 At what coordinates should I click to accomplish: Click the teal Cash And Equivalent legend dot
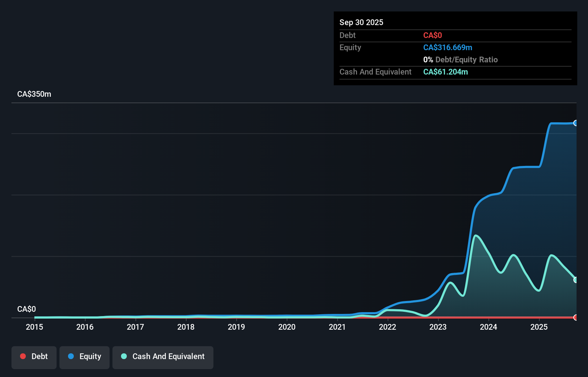[124, 357]
